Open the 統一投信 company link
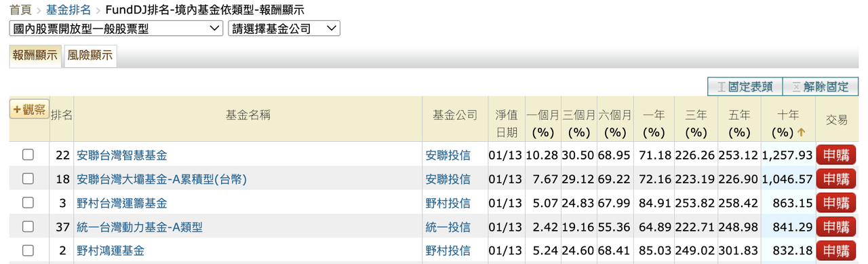The width and height of the screenshot is (868, 264). [x=448, y=227]
